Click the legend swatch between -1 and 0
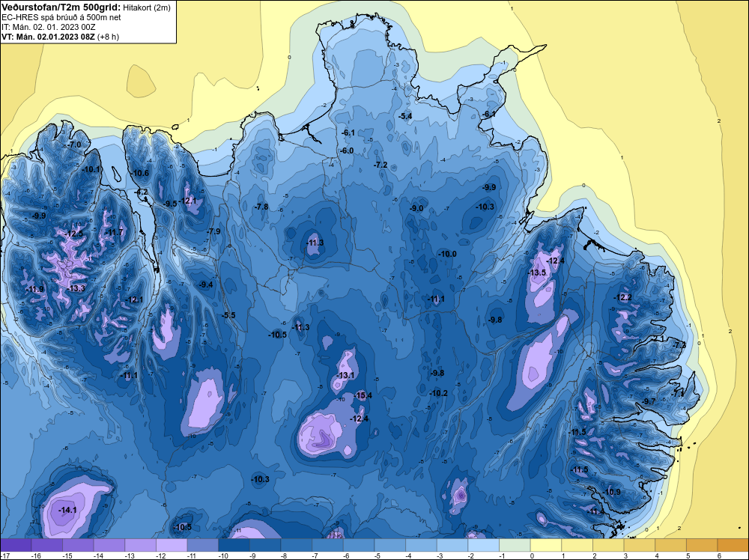The width and height of the screenshot is (749, 560). point(515,545)
